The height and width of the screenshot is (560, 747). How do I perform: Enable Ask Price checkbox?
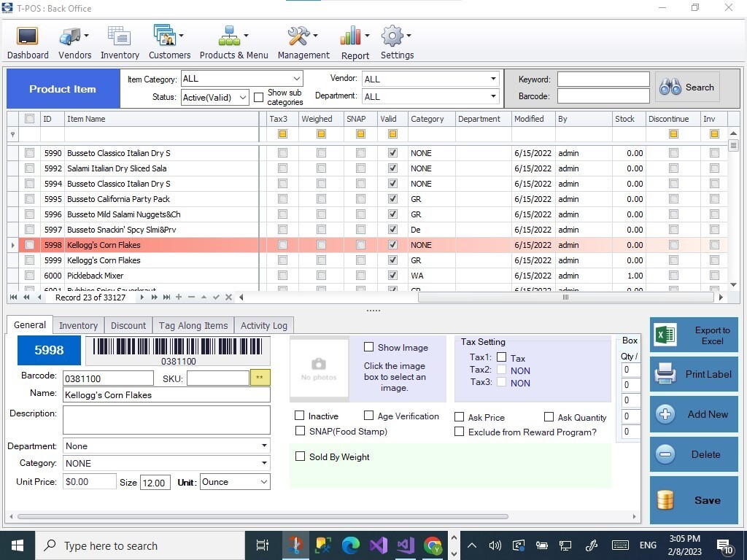tap(459, 417)
